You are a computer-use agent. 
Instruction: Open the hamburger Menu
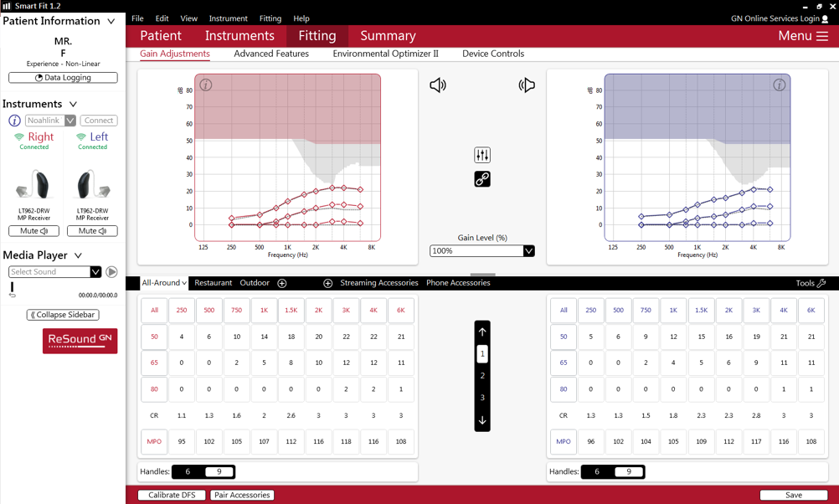point(803,36)
